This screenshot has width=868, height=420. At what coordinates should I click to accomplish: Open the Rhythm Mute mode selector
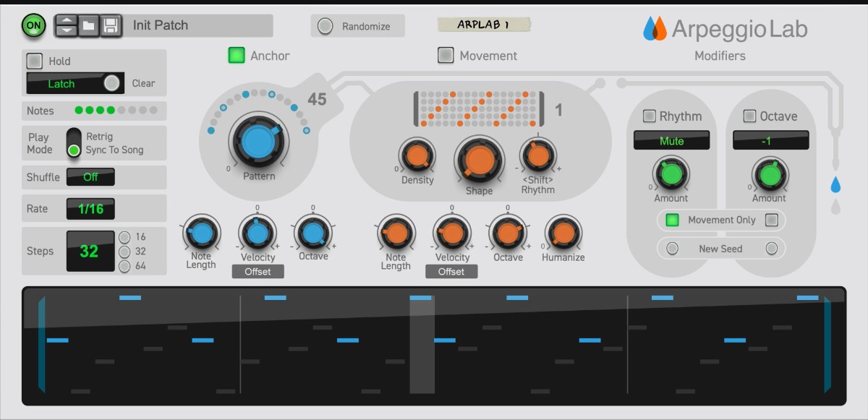pos(671,140)
